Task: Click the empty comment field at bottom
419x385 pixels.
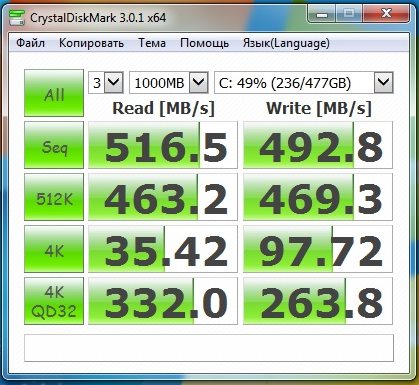Action: click(x=209, y=348)
